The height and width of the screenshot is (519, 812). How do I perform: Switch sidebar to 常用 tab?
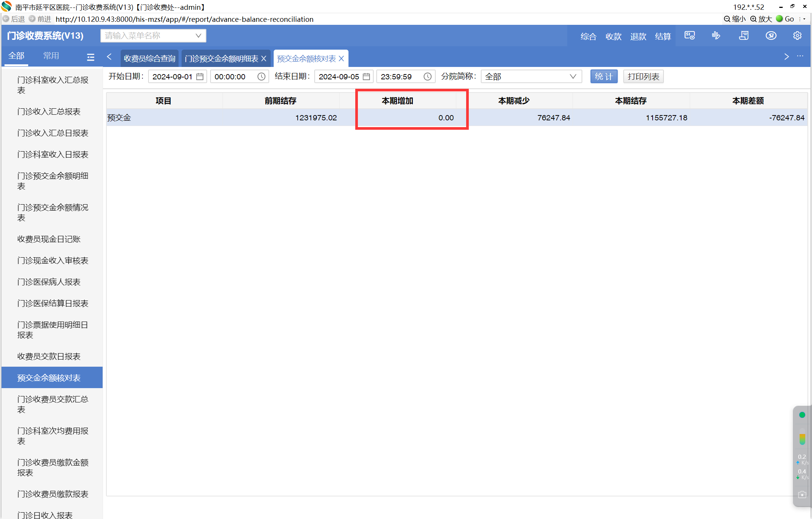coord(51,56)
